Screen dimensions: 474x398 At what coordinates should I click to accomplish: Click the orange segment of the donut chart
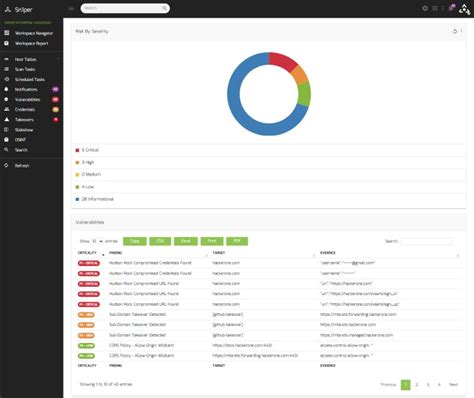(x=299, y=75)
